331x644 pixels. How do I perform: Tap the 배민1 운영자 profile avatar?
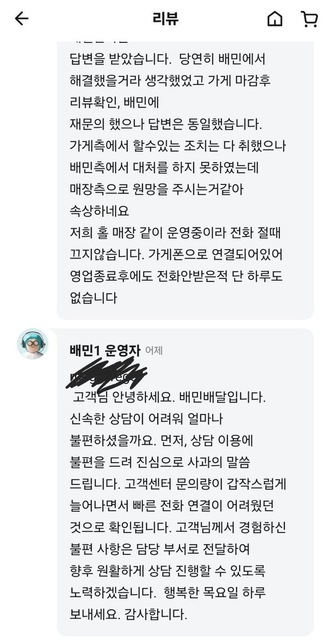pyautogui.click(x=33, y=343)
